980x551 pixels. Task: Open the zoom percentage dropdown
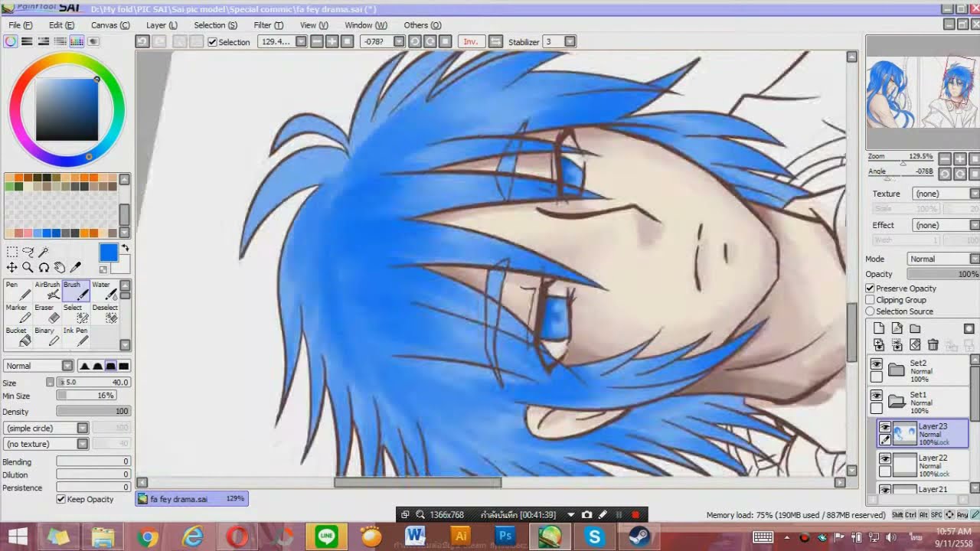click(302, 41)
